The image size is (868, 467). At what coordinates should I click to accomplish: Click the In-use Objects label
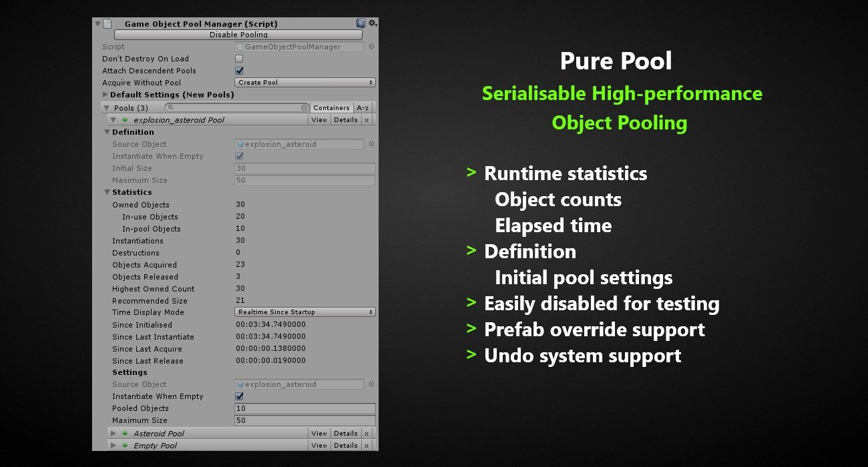[150, 217]
